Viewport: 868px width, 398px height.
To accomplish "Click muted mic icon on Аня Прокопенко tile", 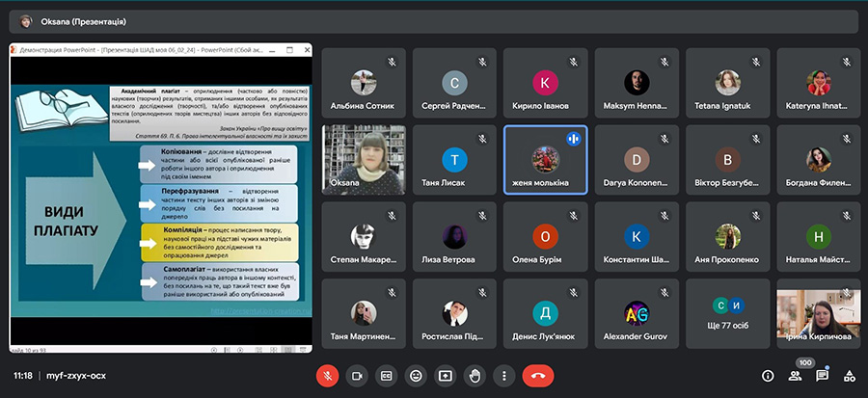I will click(x=756, y=216).
